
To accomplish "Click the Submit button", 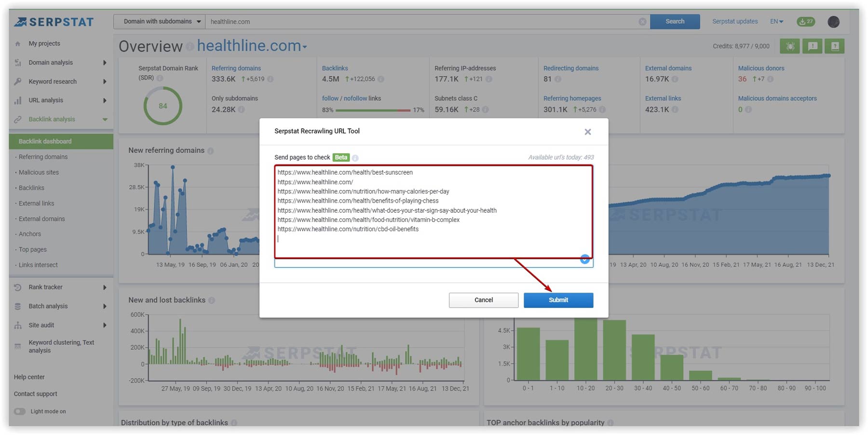I will click(x=558, y=300).
